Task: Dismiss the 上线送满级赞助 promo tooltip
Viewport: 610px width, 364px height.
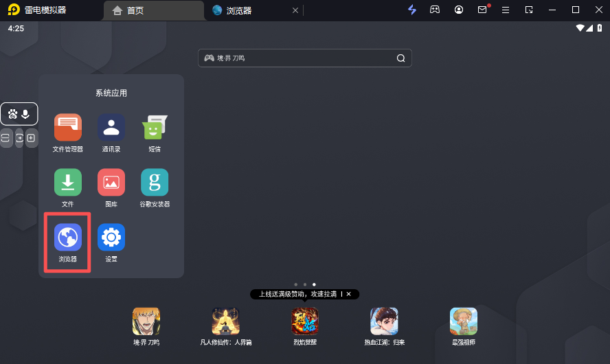Action: (x=348, y=294)
